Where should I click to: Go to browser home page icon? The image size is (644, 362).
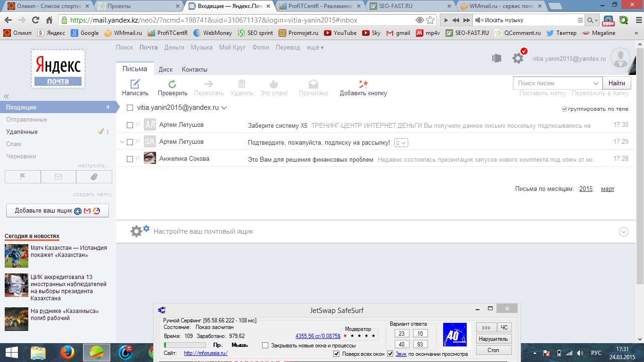pos(50,20)
